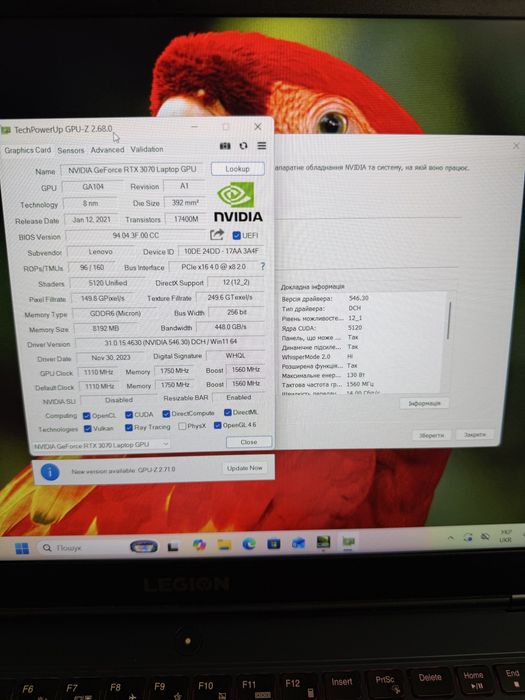Click the Driver Version value field

(171, 342)
